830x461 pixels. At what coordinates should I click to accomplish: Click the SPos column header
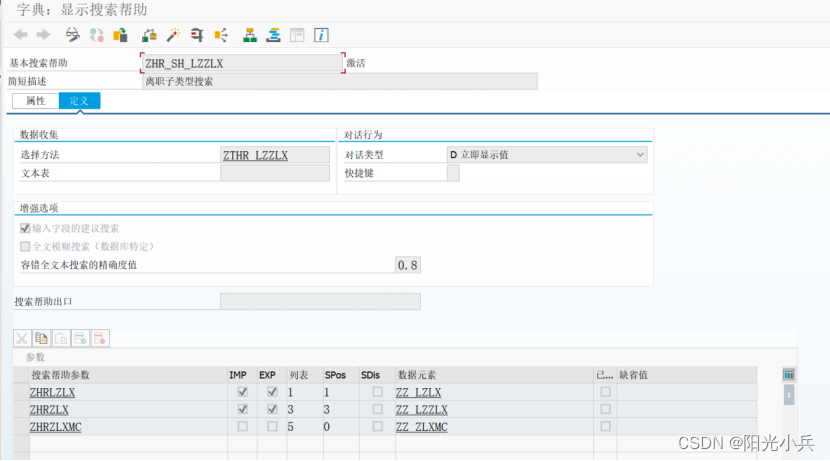pyautogui.click(x=341, y=375)
